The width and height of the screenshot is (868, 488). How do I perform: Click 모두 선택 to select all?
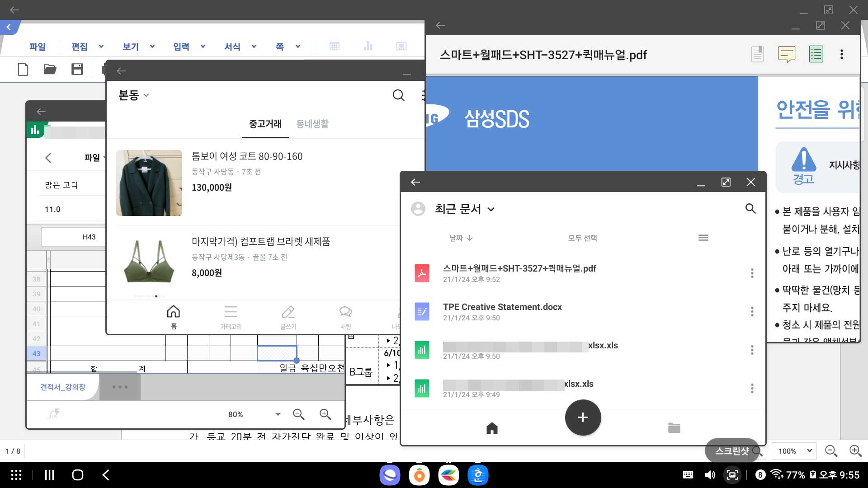[x=582, y=238]
